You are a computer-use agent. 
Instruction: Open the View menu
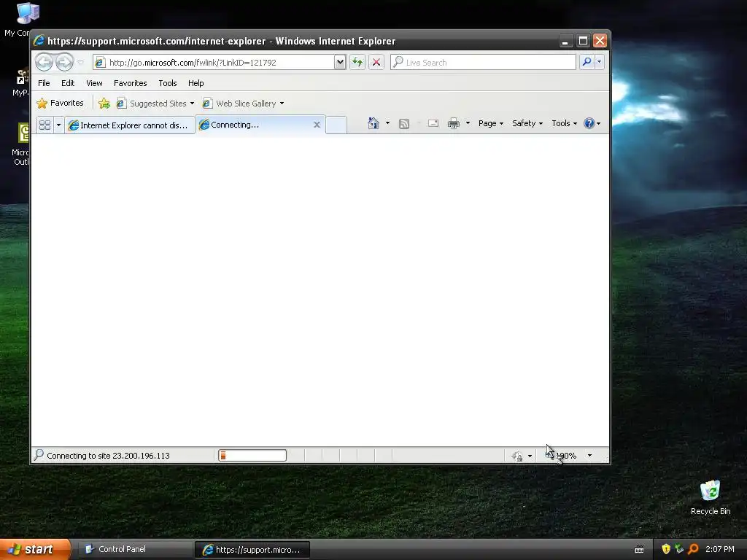(x=94, y=83)
